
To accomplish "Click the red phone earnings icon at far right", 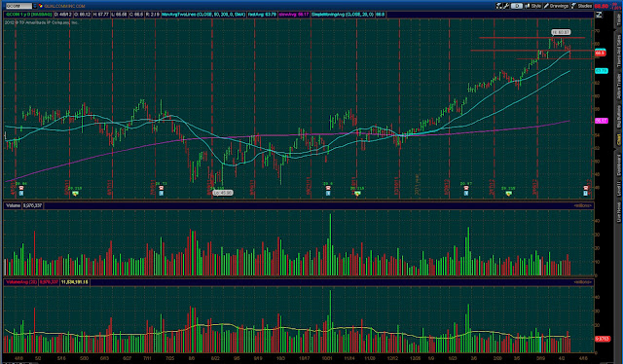I will (585, 189).
